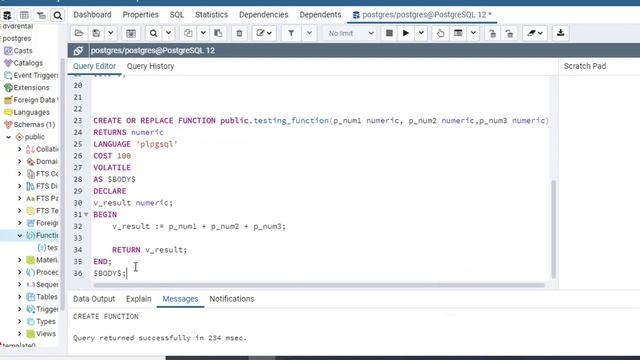640x360 pixels.
Task: Show the Messages tab
Action: click(180, 299)
